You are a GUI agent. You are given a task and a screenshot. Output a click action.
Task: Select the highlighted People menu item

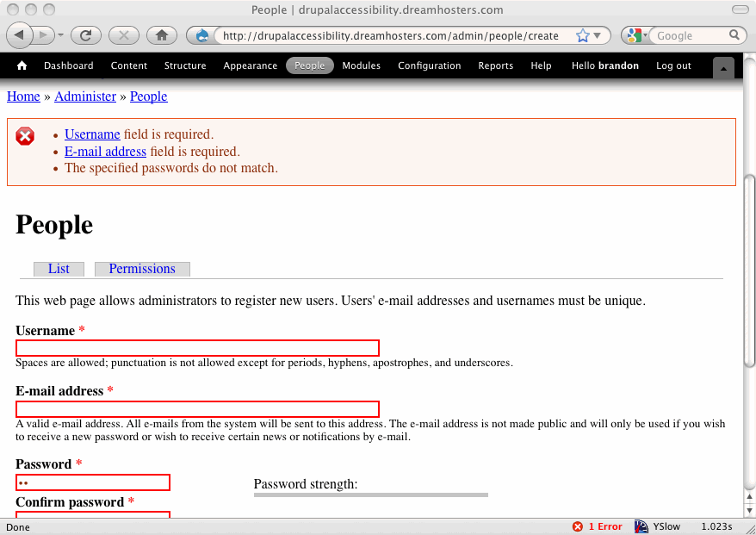coord(309,65)
